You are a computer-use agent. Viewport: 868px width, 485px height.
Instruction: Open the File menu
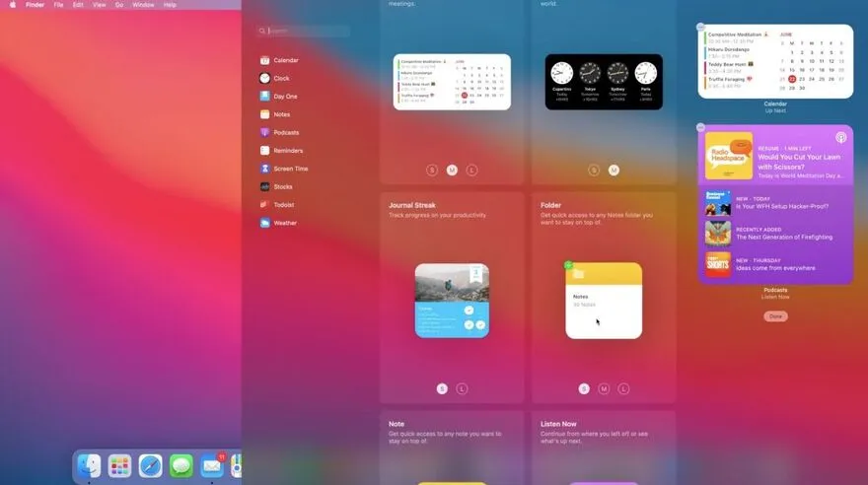coord(58,4)
